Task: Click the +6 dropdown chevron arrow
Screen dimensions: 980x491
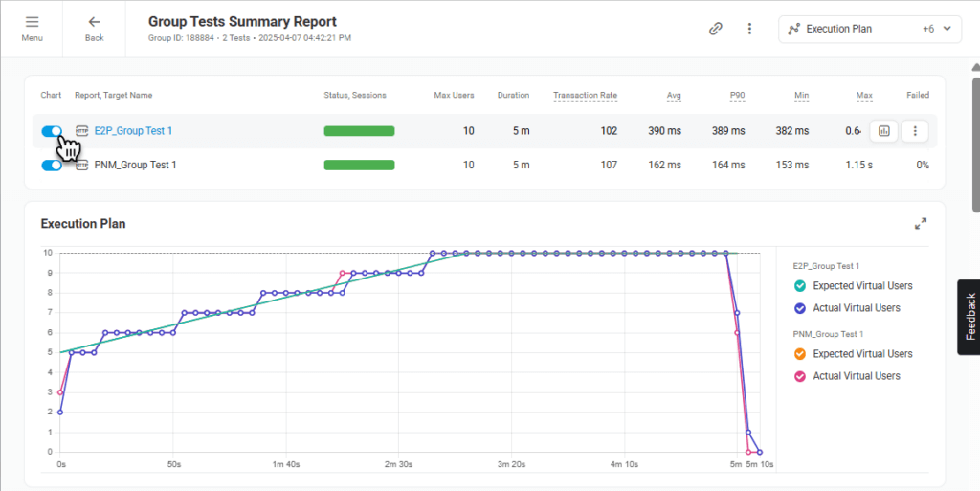Action: (x=947, y=29)
